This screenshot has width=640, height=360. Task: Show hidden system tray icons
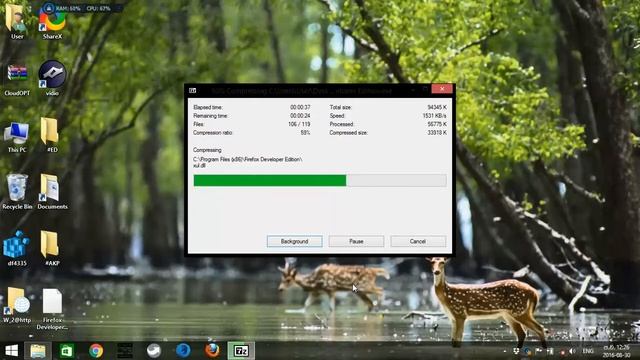[505, 351]
